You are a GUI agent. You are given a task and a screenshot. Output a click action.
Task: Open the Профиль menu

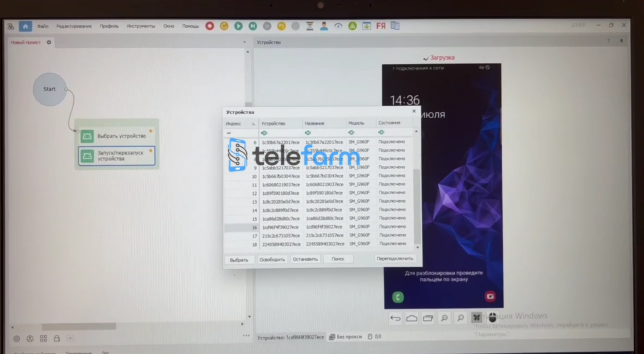pos(109,27)
